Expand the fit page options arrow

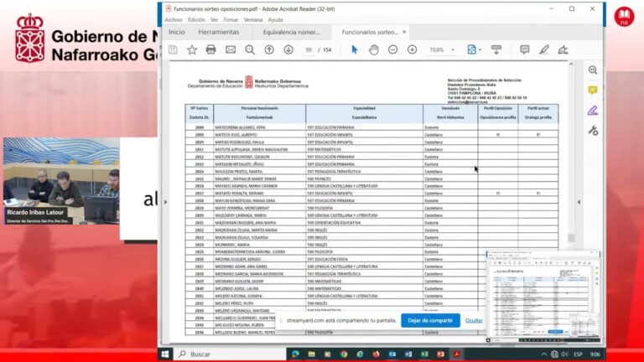click(x=480, y=50)
